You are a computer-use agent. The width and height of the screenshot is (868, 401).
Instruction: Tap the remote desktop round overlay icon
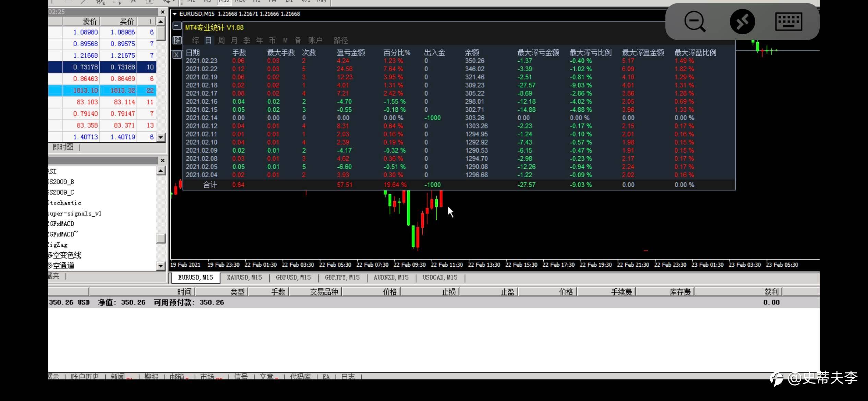click(x=742, y=22)
